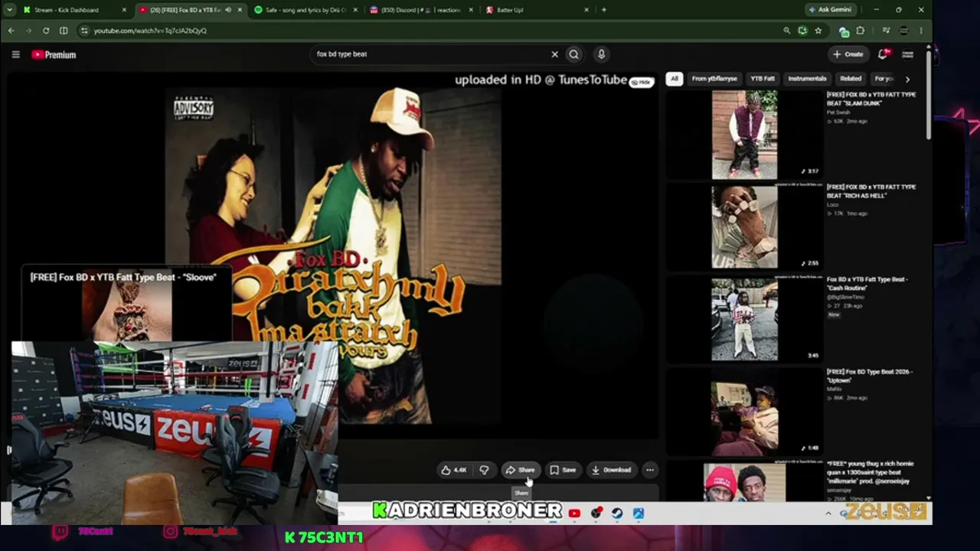Open the "SLAM DUNK" video title
Viewport: 980px width, 551px height.
pyautogui.click(x=871, y=99)
